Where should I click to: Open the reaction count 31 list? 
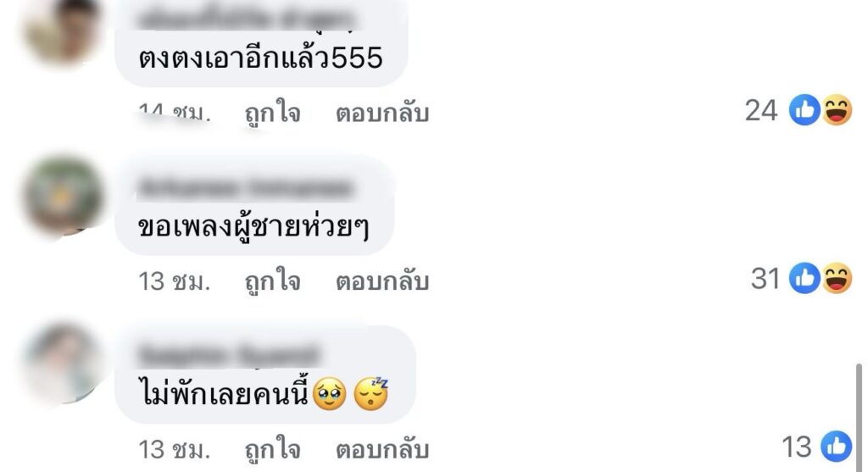tap(765, 278)
